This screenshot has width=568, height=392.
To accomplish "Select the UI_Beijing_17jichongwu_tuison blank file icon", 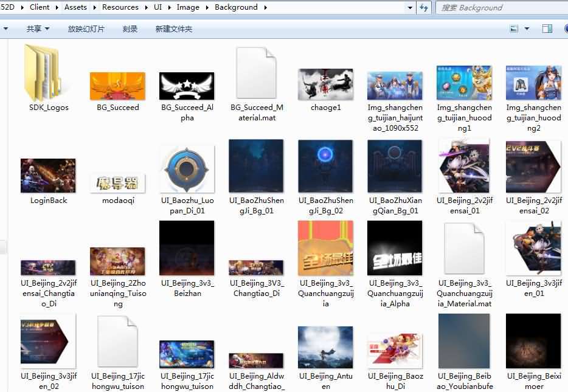I will pyautogui.click(x=117, y=342).
